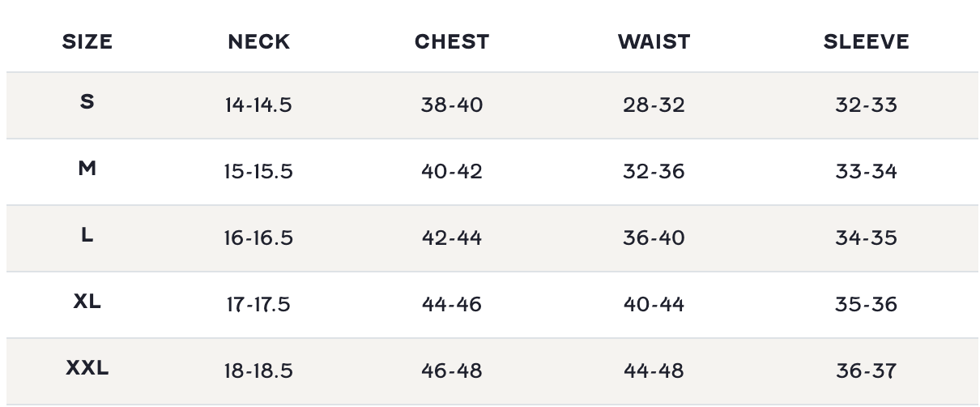
Task: Click sleeve measurement 35-36
Action: click(866, 305)
